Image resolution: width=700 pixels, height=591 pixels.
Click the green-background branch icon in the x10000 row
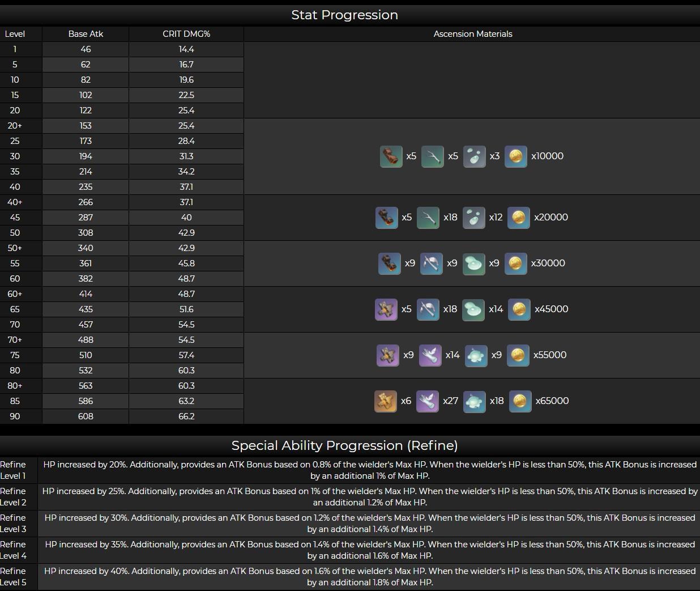[433, 156]
